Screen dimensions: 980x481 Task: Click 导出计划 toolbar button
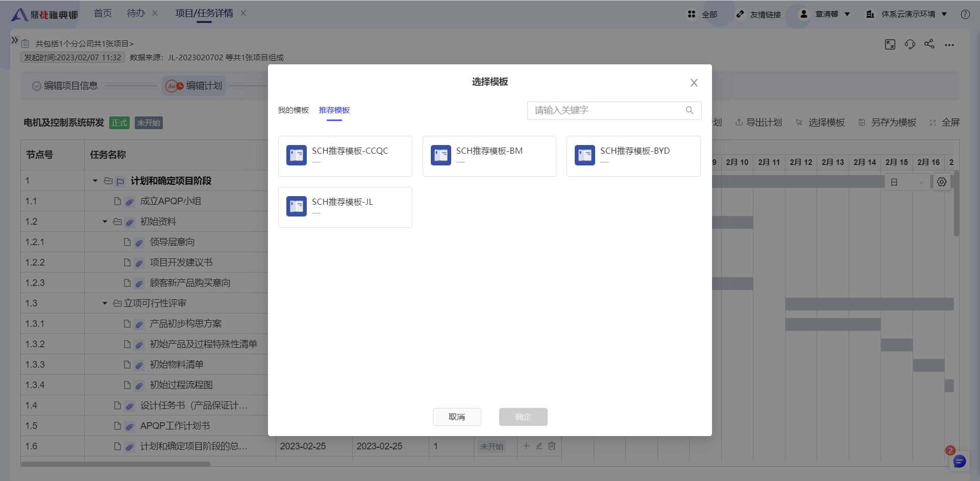click(758, 123)
